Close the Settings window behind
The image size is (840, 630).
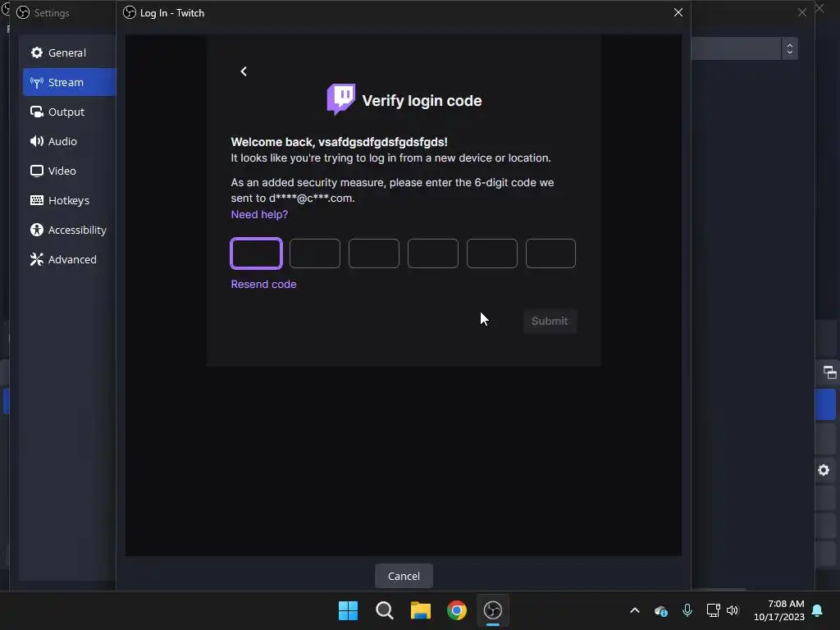click(x=802, y=12)
